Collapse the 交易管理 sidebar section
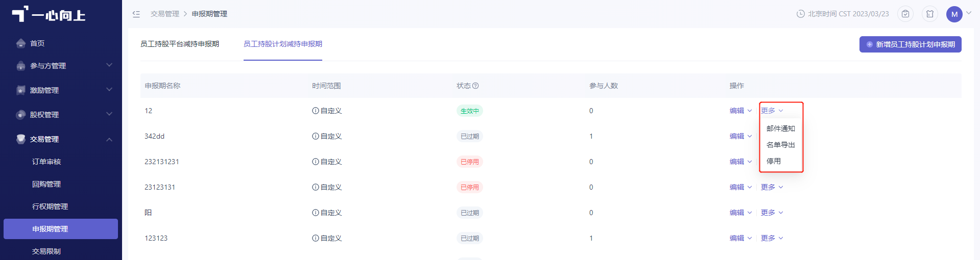This screenshot has width=980, height=260. click(x=61, y=139)
